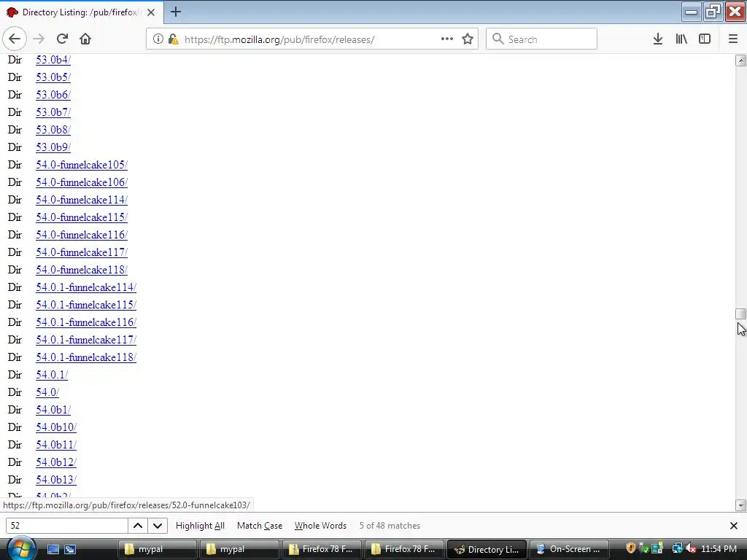Open the 54.0.1/ directory link
747x560 pixels.
tap(52, 376)
